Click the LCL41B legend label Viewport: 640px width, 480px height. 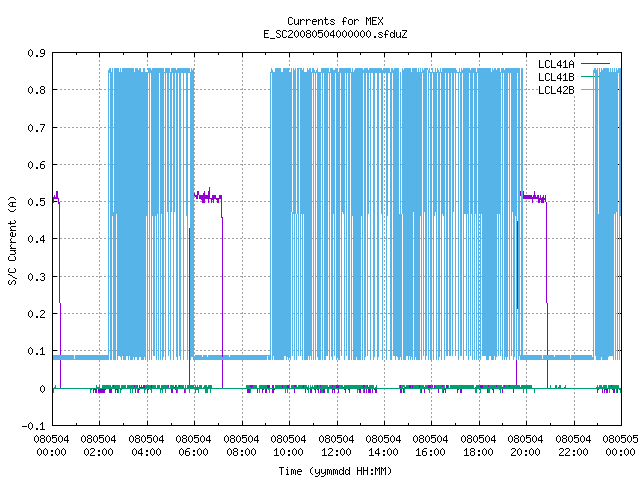click(556, 77)
